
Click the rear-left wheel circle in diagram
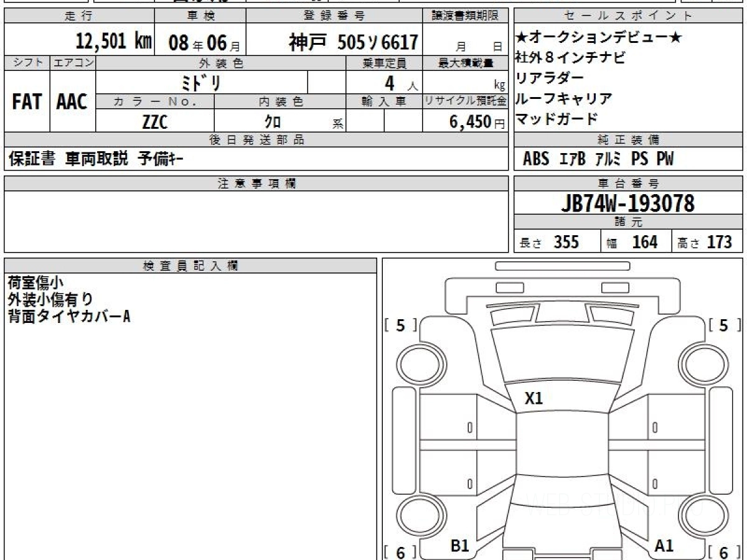[x=416, y=516]
